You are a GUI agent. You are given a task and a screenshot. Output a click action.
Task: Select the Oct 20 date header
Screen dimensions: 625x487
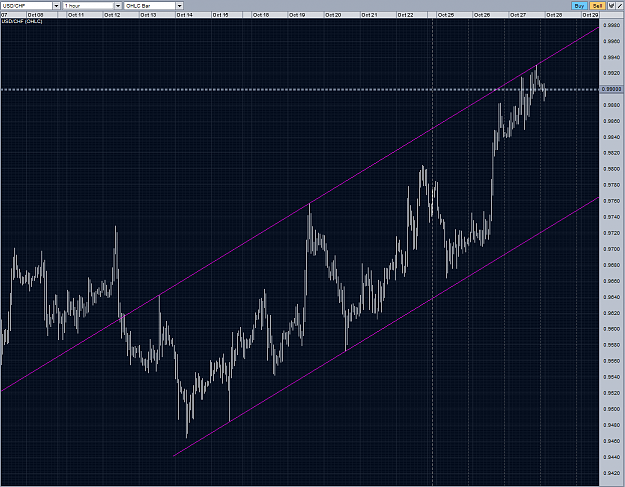(333, 15)
